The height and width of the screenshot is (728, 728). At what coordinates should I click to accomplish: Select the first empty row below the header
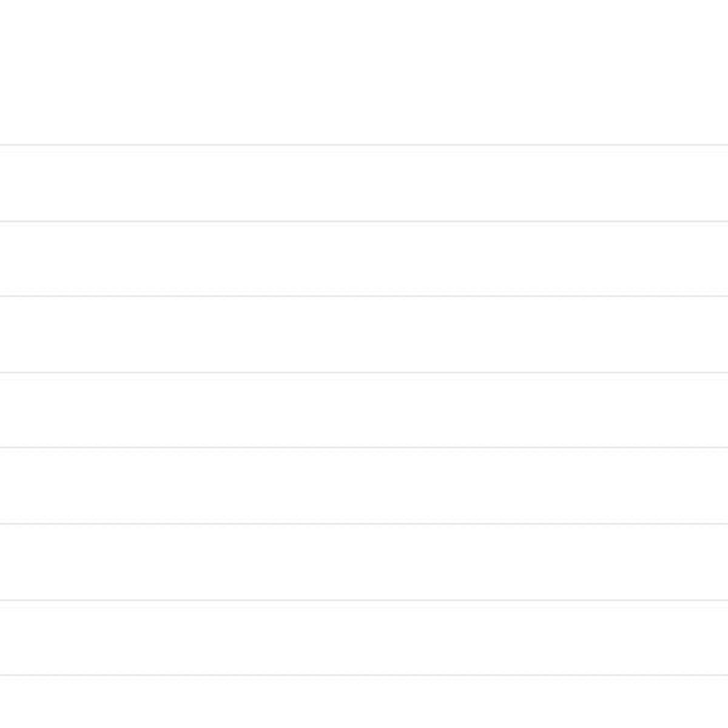[x=364, y=183]
